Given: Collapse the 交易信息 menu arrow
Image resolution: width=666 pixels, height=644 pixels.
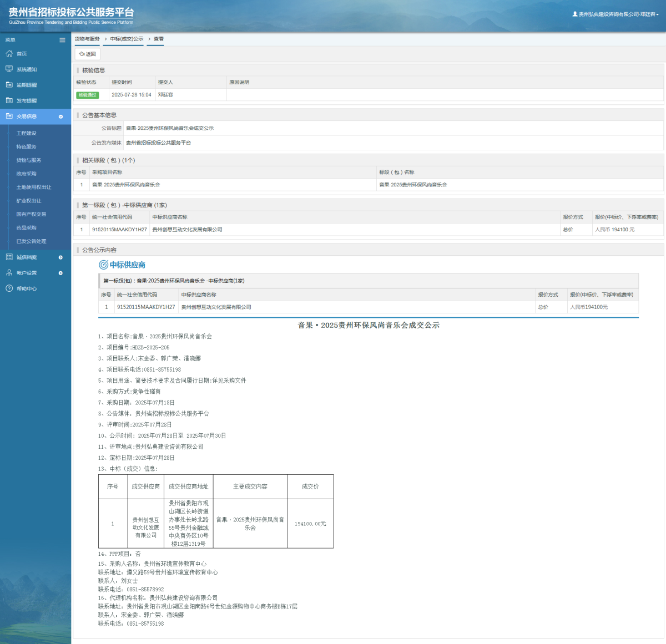Looking at the screenshot, I should (x=60, y=116).
